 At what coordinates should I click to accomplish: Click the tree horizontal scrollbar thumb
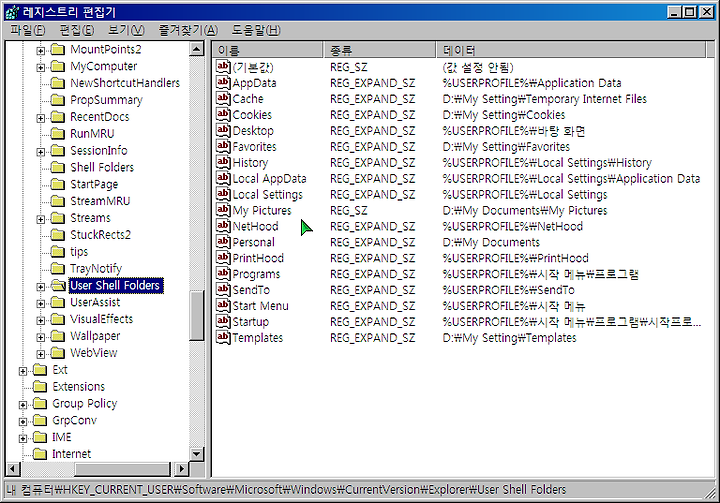pos(123,469)
